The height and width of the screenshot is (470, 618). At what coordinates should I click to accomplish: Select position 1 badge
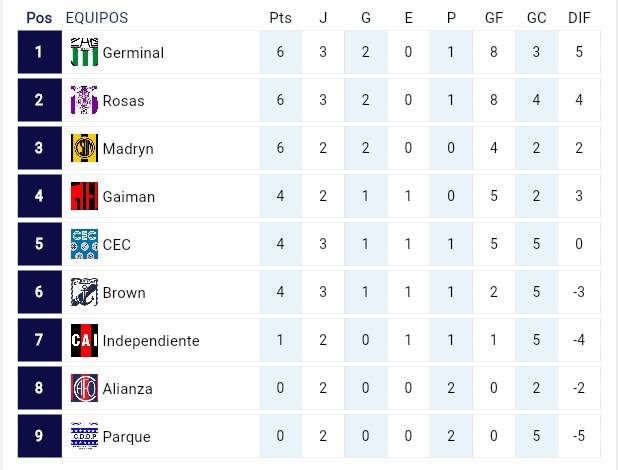click(x=39, y=52)
